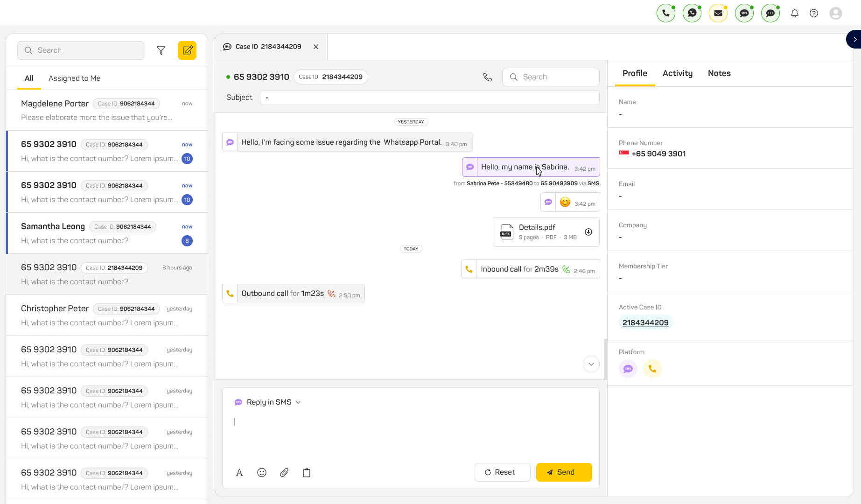Close the Case ID 2184344209 tab
861x504 pixels.
(316, 47)
